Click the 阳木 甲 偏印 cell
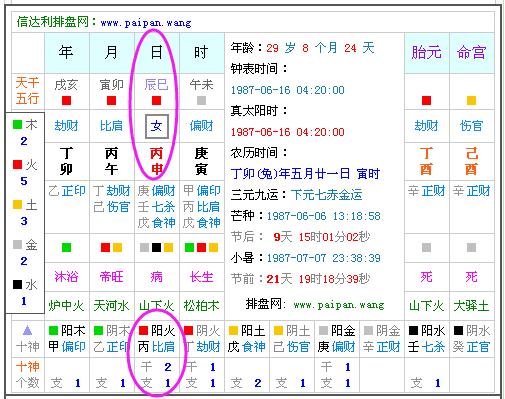This screenshot has height=399, width=505. coord(67,339)
